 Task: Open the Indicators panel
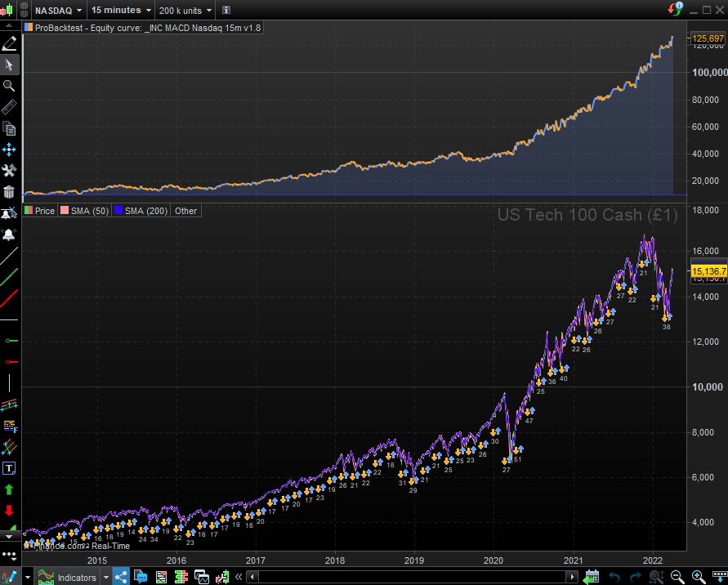(x=67, y=578)
